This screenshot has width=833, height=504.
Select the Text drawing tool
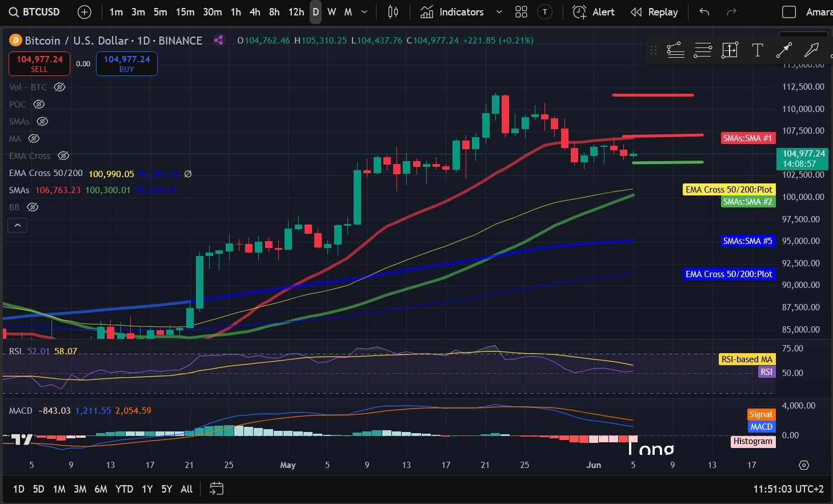tap(757, 50)
